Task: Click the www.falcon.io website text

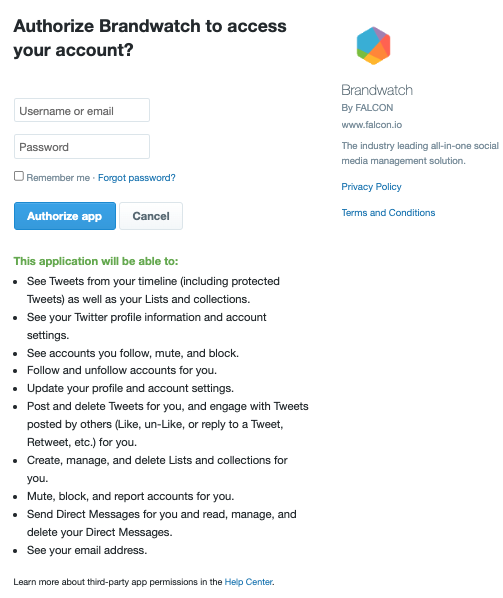Action: click(372, 125)
